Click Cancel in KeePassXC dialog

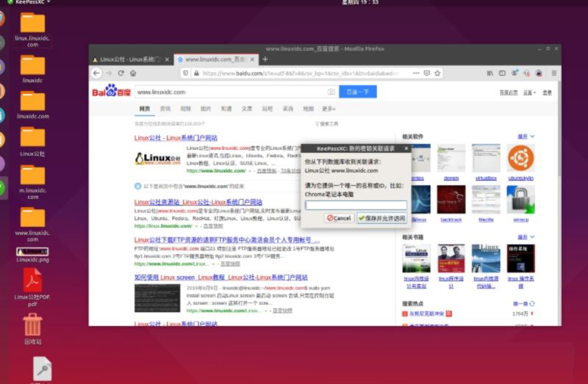click(x=339, y=218)
